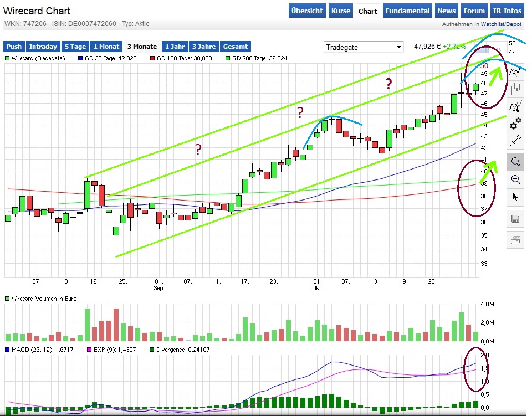Screen dimensions: 532x416
Task: Open the chart type line icon
Action: [515, 72]
